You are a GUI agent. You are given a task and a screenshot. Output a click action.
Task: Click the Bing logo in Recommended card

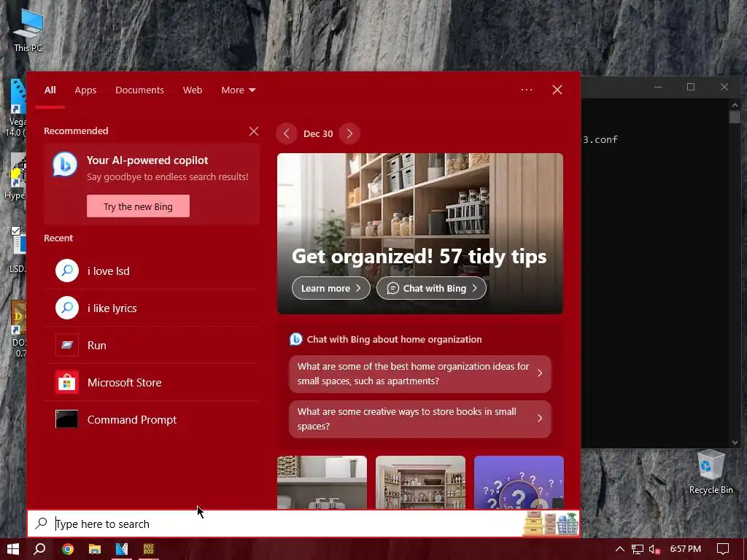65,164
